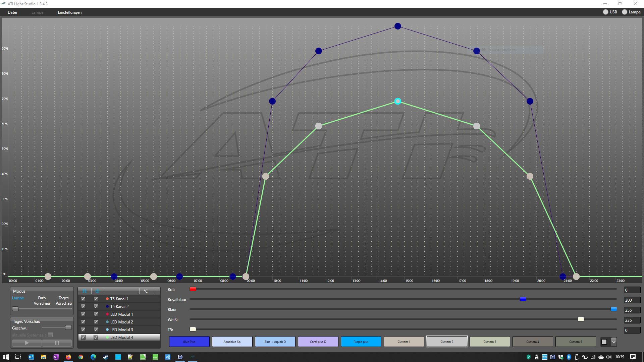Click the °C temperature column header
The width and height of the screenshot is (644, 362).
[x=146, y=291]
